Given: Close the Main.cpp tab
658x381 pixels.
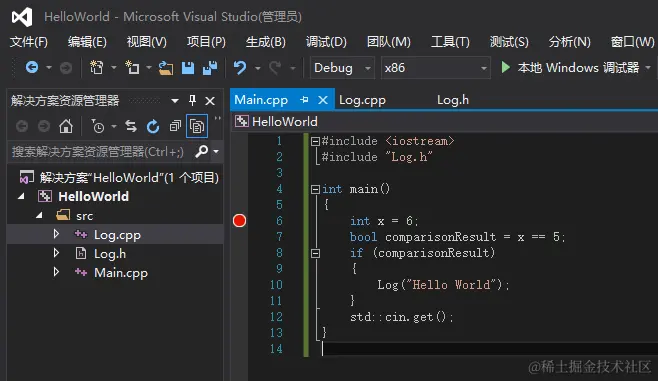Looking at the screenshot, I should tap(323, 100).
